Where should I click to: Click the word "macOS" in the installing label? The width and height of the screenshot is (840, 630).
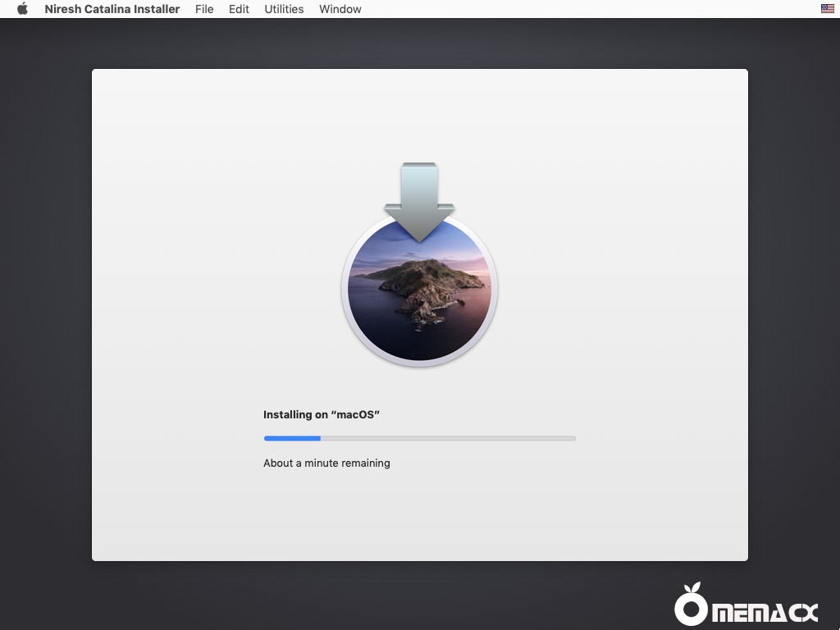[x=355, y=415]
